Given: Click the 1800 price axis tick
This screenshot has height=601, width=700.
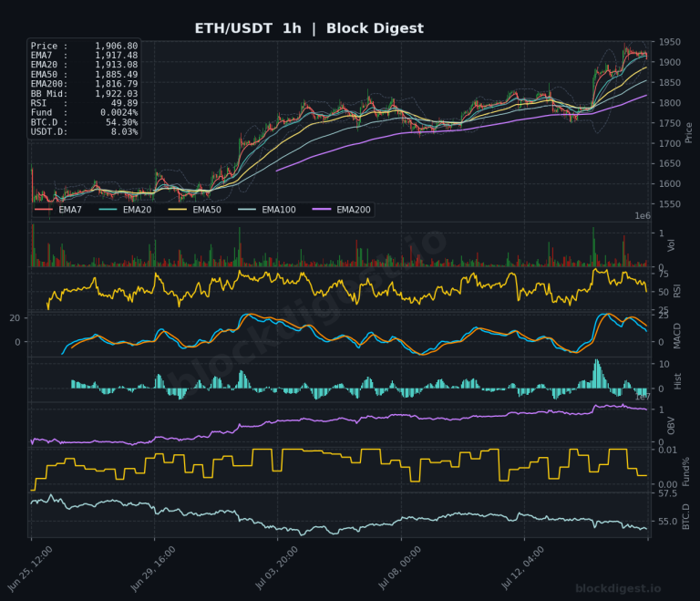Looking at the screenshot, I should click(x=670, y=103).
